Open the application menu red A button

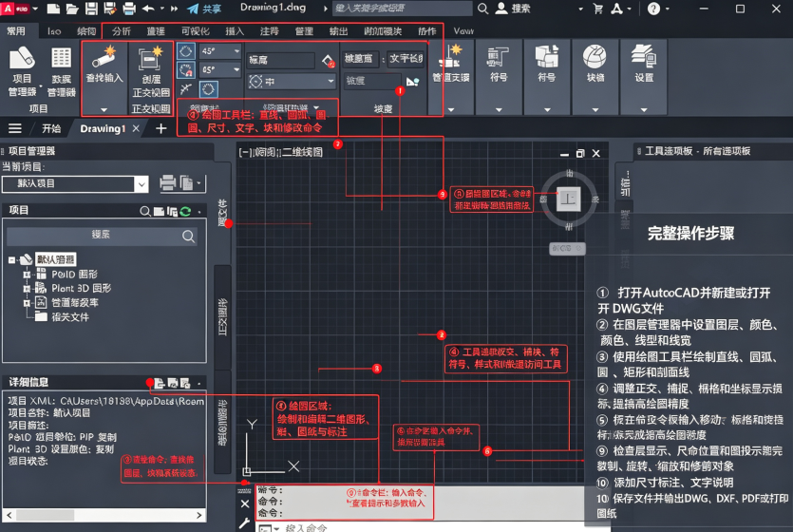pos(14,9)
